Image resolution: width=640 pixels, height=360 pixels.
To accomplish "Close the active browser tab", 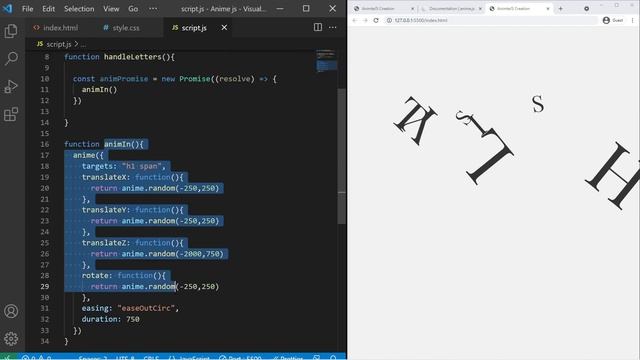I will (548, 9).
